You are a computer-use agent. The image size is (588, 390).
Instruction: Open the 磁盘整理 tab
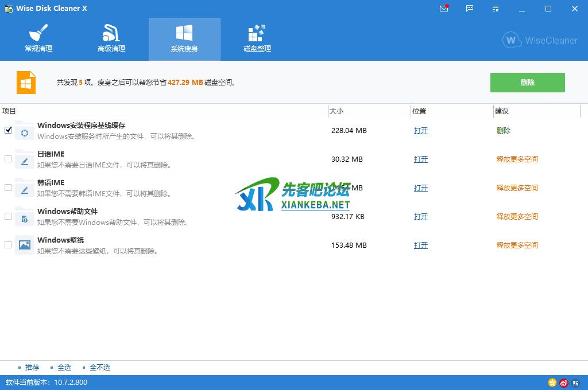point(257,39)
